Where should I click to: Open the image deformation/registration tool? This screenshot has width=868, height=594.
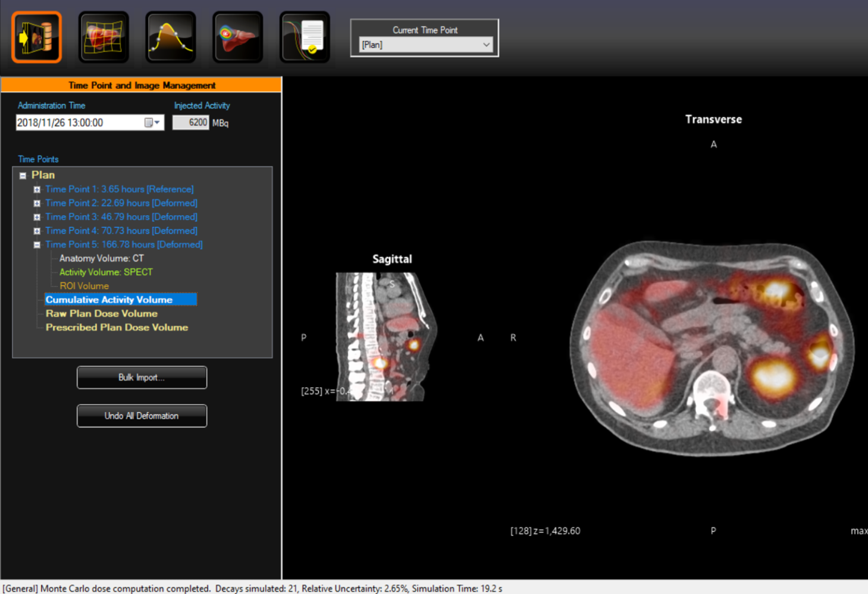pyautogui.click(x=104, y=37)
